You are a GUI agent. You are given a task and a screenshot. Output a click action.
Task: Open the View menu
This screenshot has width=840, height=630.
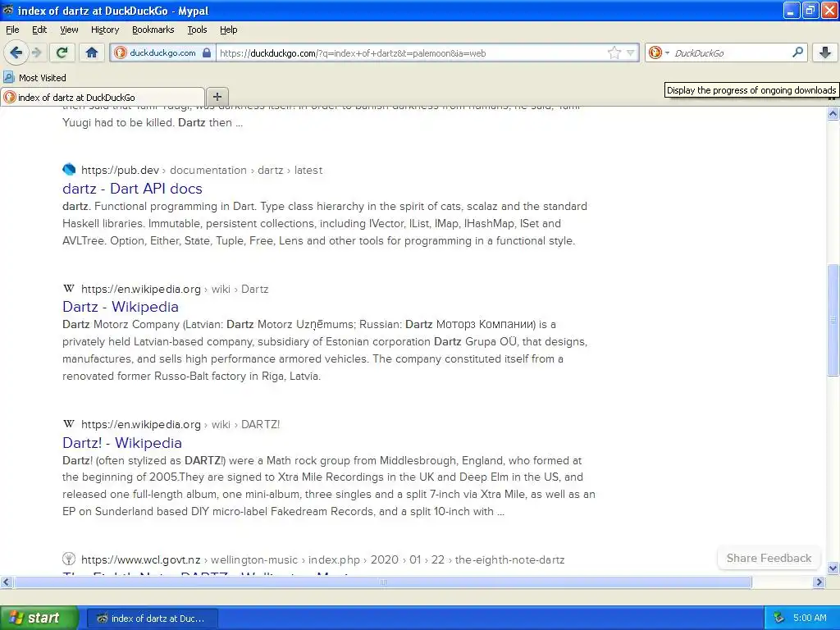coord(69,30)
